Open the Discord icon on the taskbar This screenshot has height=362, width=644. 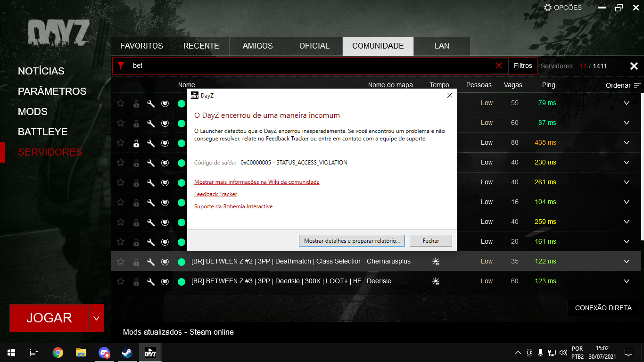tap(104, 353)
